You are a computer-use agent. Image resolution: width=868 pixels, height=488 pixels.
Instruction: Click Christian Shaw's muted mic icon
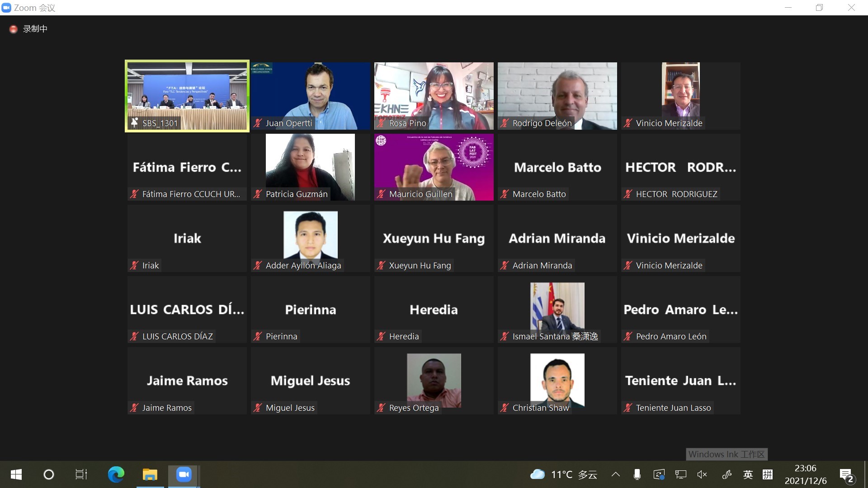tap(505, 408)
